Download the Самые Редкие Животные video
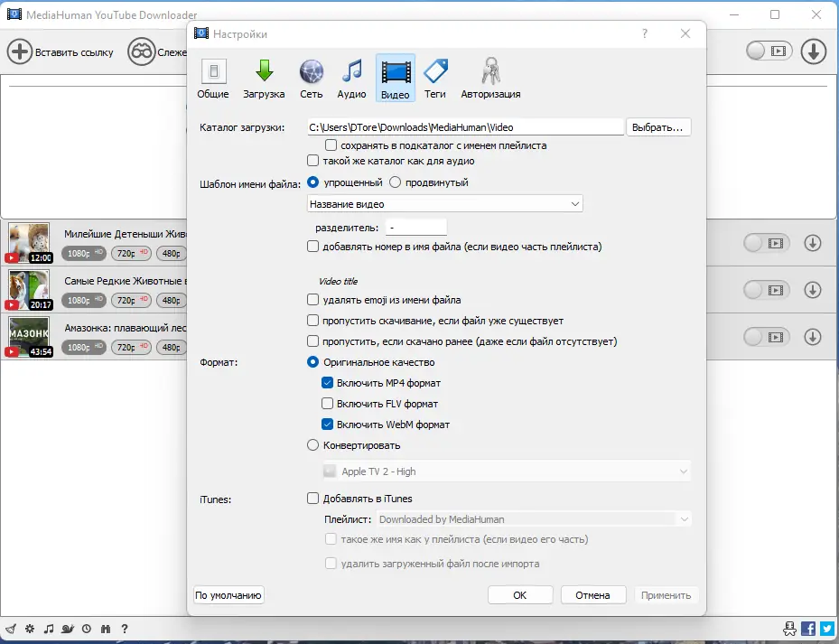839x644 pixels. click(x=813, y=290)
